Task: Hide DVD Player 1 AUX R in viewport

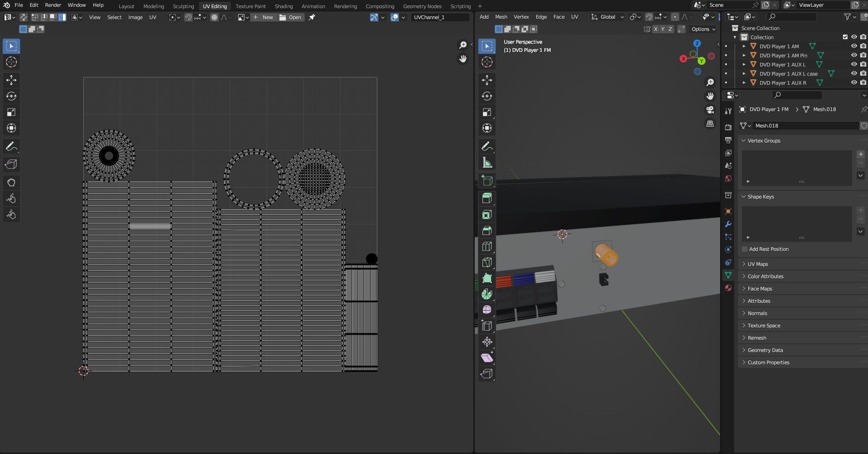Action: (x=854, y=82)
